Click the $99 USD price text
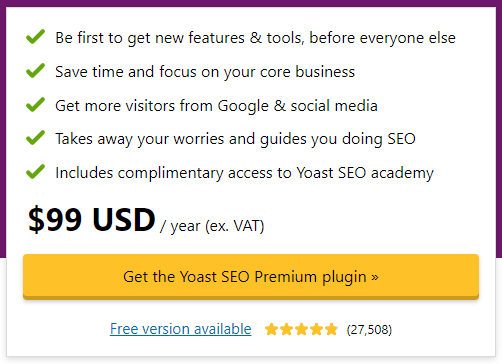Viewport: 502px width, 364px height. [92, 220]
